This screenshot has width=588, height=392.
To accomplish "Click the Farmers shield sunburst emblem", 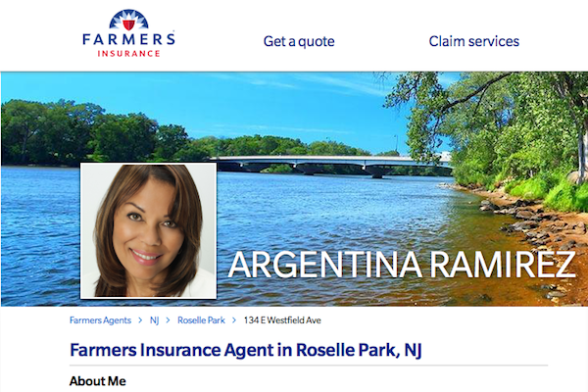I will tap(128, 20).
